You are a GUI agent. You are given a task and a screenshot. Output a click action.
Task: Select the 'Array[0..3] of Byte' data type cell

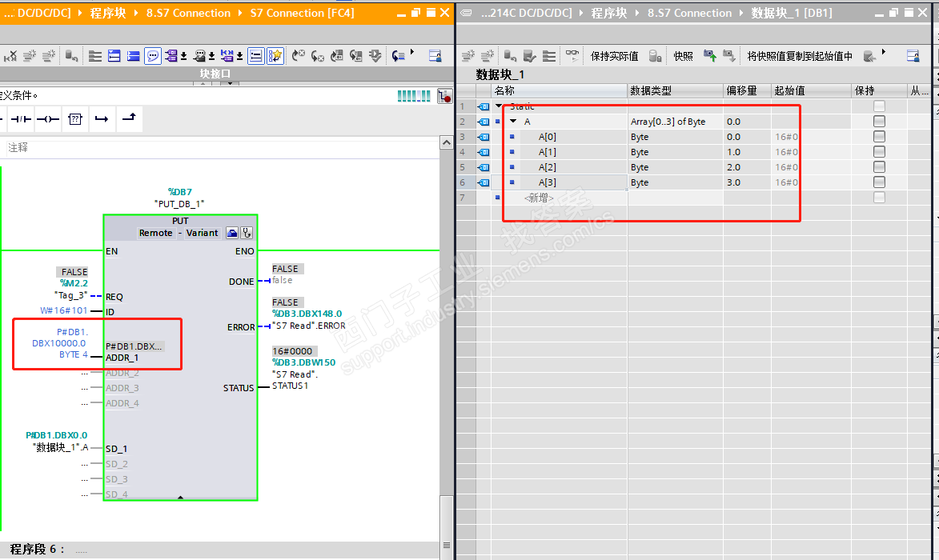pos(675,122)
